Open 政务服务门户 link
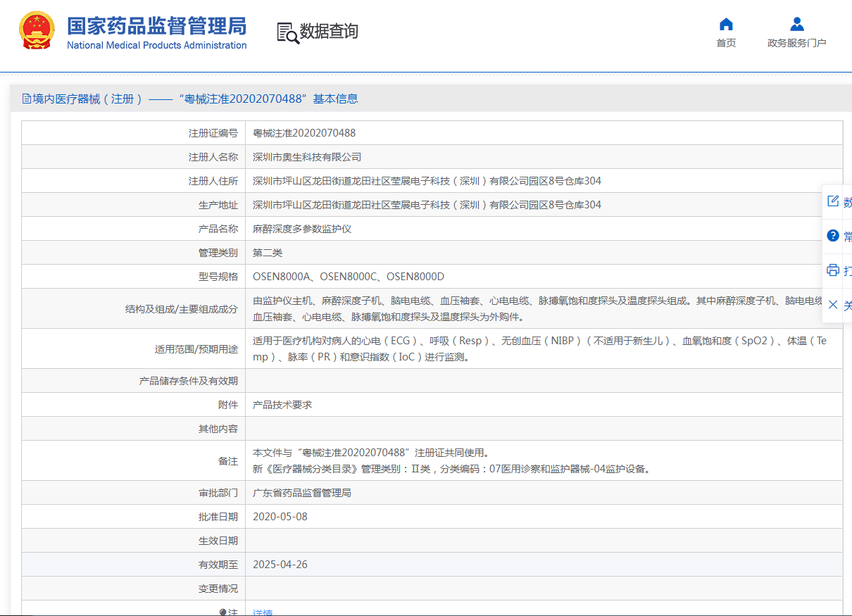 click(796, 43)
